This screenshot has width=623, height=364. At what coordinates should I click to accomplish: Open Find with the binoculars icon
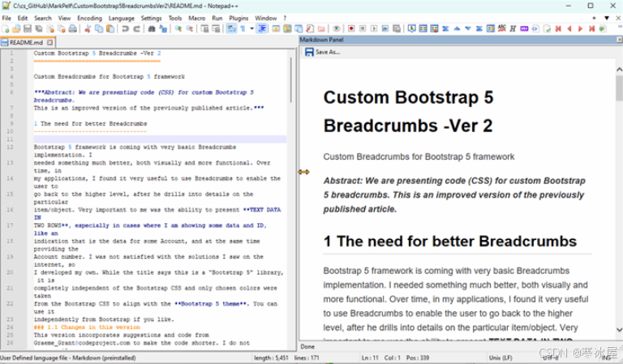click(152, 28)
